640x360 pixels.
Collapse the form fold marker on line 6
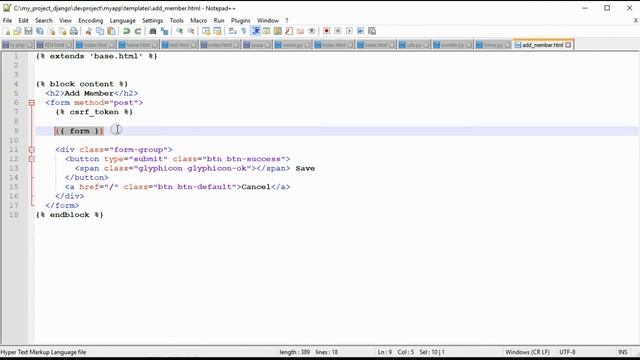(31, 103)
